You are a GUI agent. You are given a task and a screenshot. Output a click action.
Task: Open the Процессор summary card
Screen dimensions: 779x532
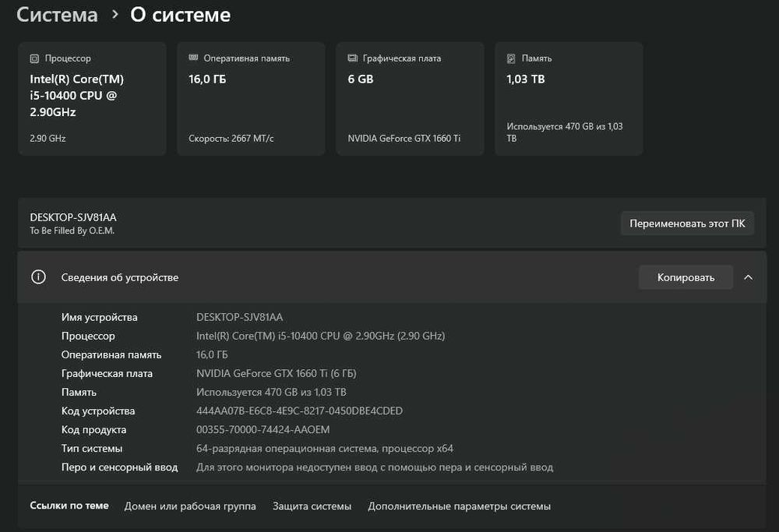(x=92, y=99)
